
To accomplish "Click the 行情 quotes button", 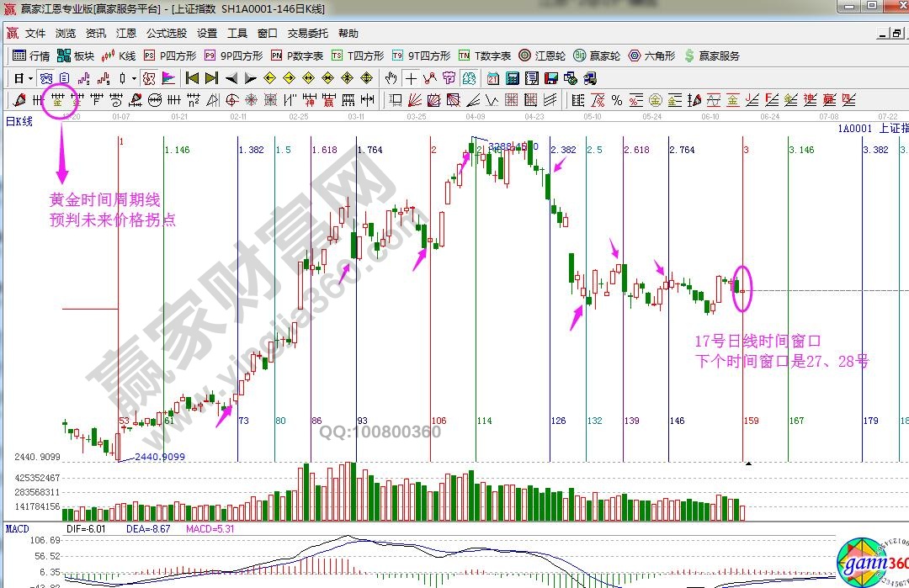I will click(32, 56).
